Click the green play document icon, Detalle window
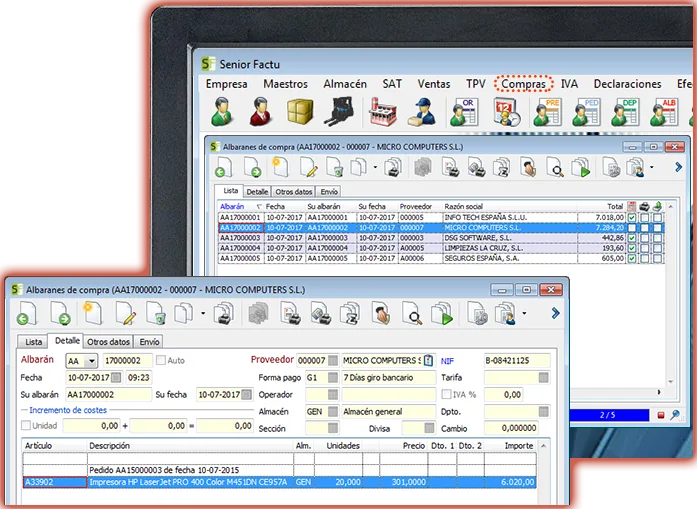 442,313
